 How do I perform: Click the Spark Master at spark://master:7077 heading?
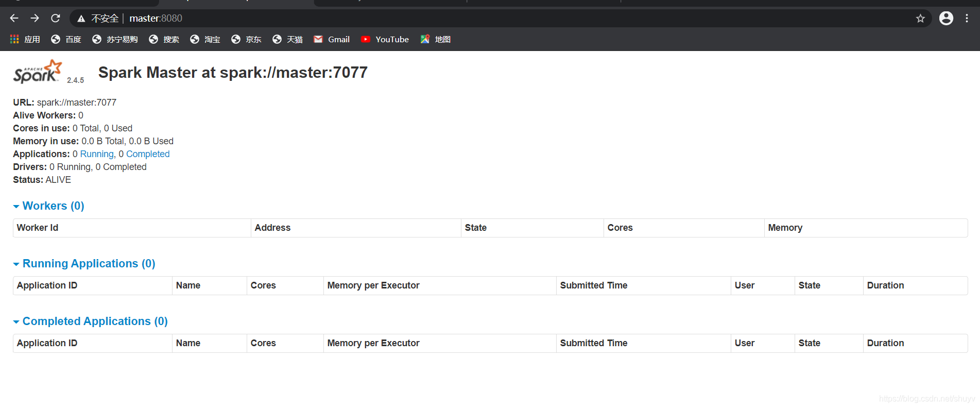(x=233, y=73)
